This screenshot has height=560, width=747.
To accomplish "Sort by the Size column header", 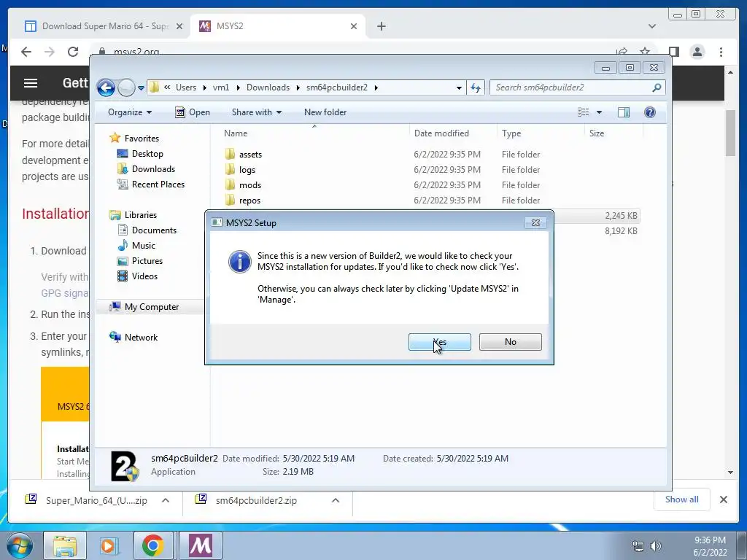I will [x=614, y=133].
